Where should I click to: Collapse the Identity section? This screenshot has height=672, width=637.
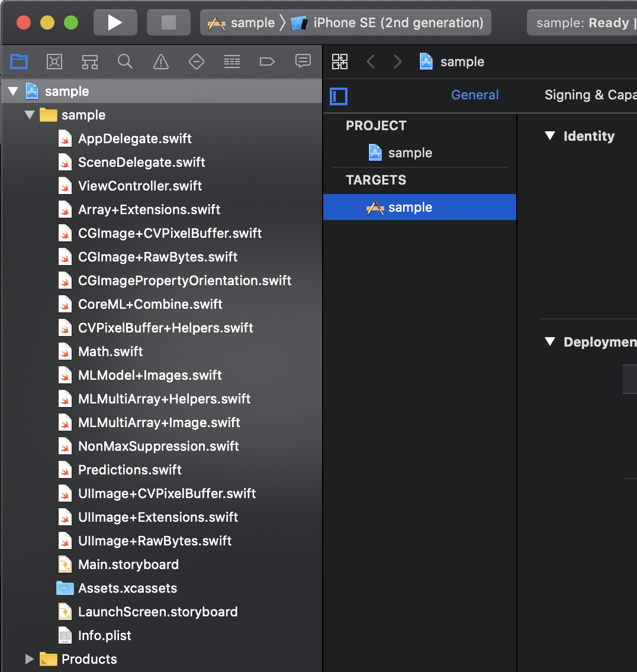[x=550, y=136]
